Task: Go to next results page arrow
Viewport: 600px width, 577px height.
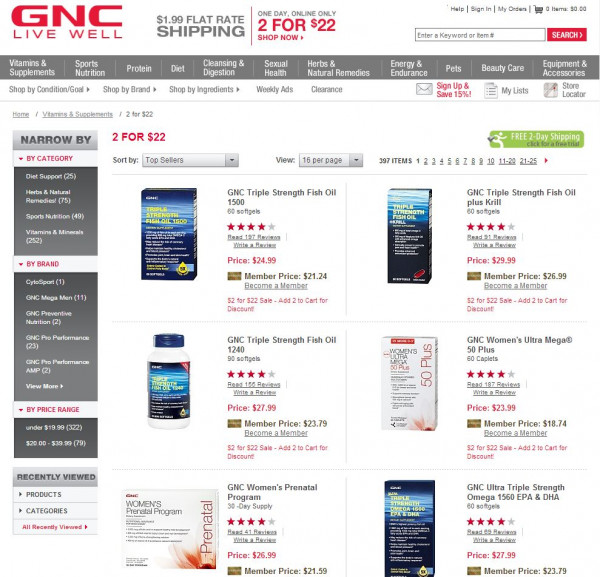Action: [x=546, y=161]
